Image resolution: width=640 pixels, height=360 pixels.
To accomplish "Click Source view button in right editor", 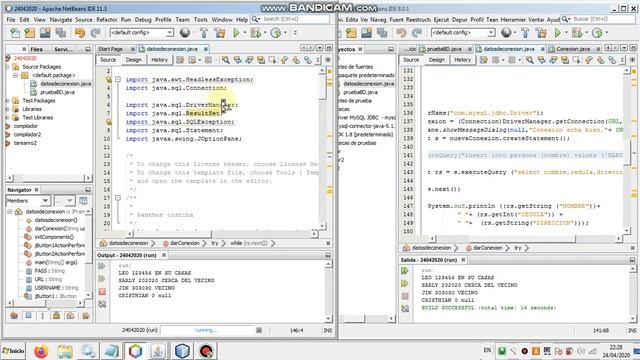I will tap(411, 60).
